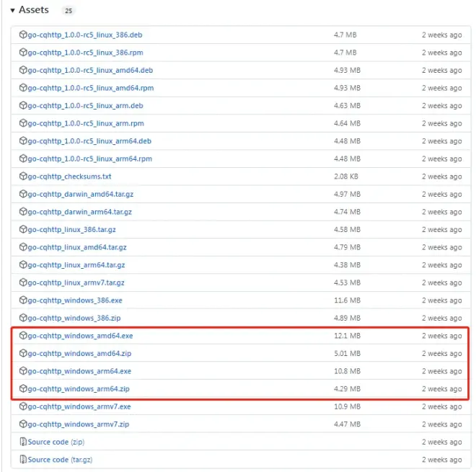Click package icon beside linux_arm64.deb
The height and width of the screenshot is (472, 476).
(x=23, y=141)
